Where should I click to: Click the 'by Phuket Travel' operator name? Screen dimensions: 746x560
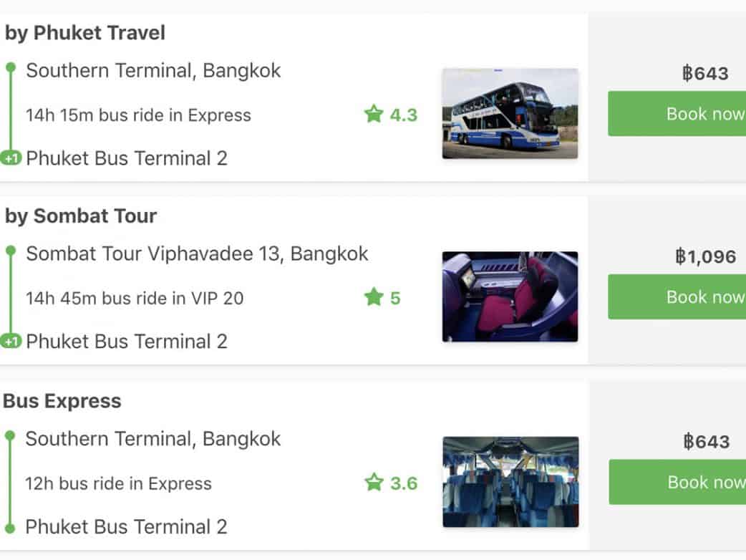[85, 33]
